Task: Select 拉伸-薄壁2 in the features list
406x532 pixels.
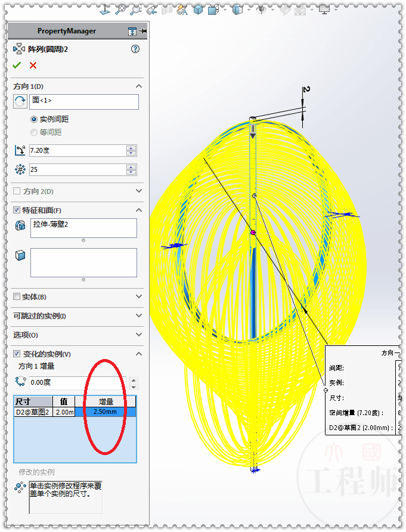Action: coord(51,224)
